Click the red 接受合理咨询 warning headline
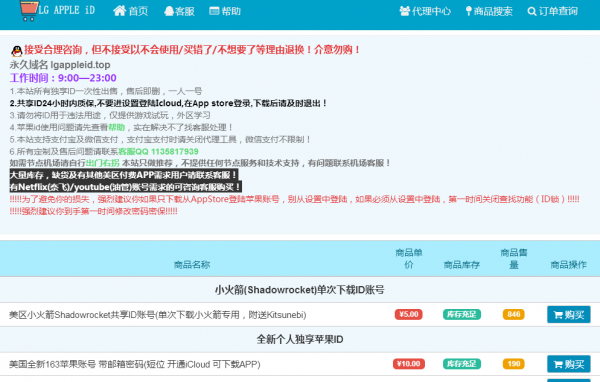 pyautogui.click(x=192, y=50)
